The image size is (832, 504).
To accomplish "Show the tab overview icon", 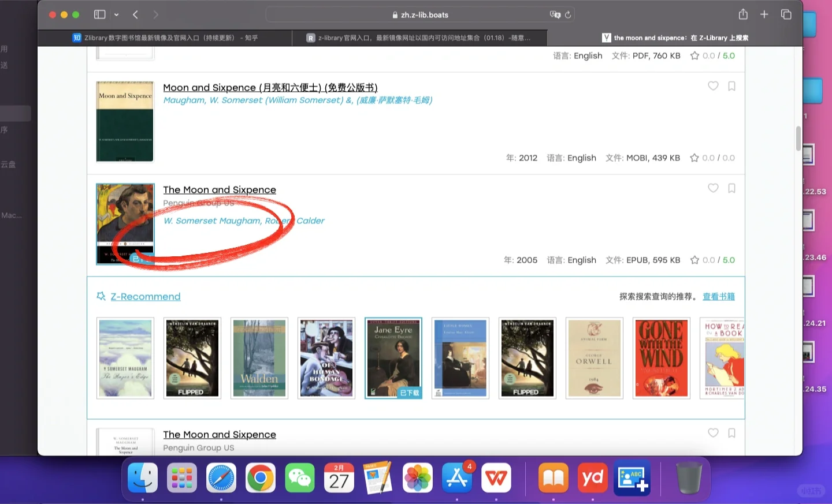I will click(x=786, y=14).
